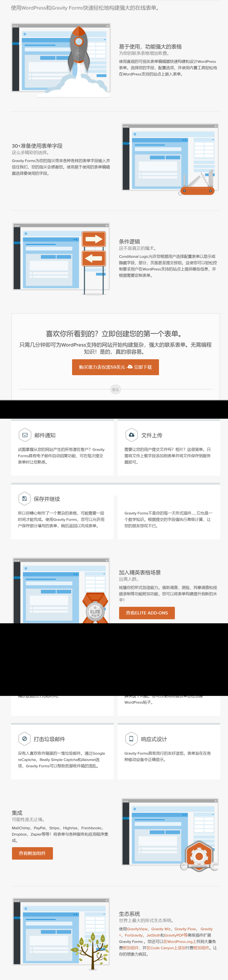Click the save and continue disk icon

click(x=24, y=498)
